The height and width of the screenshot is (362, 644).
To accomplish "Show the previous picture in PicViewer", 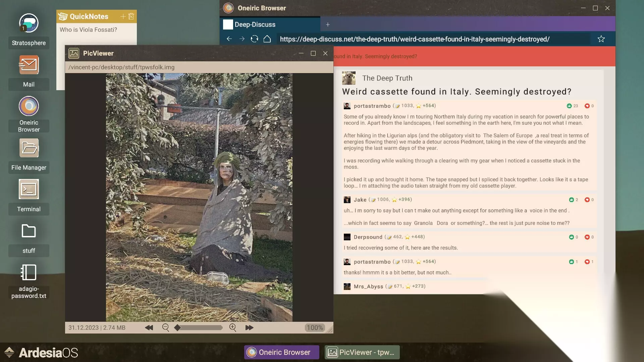I will pos(149,328).
